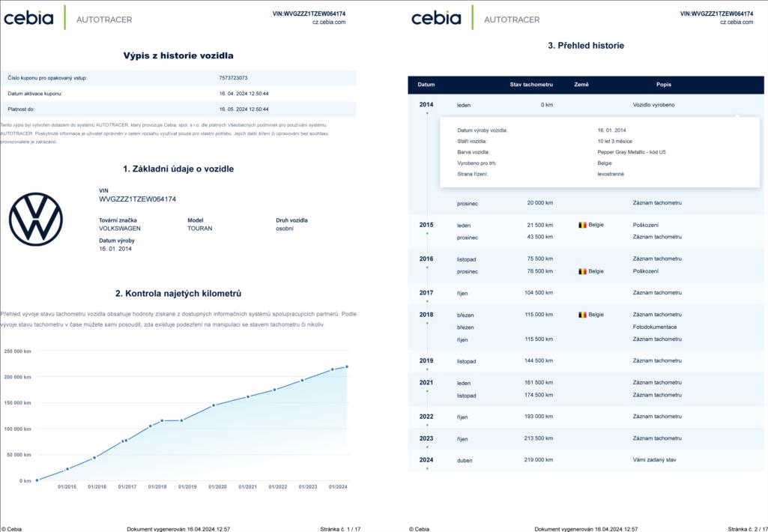Click the Belgian flag in the 2015 row
The image size is (768, 532).
point(582,225)
